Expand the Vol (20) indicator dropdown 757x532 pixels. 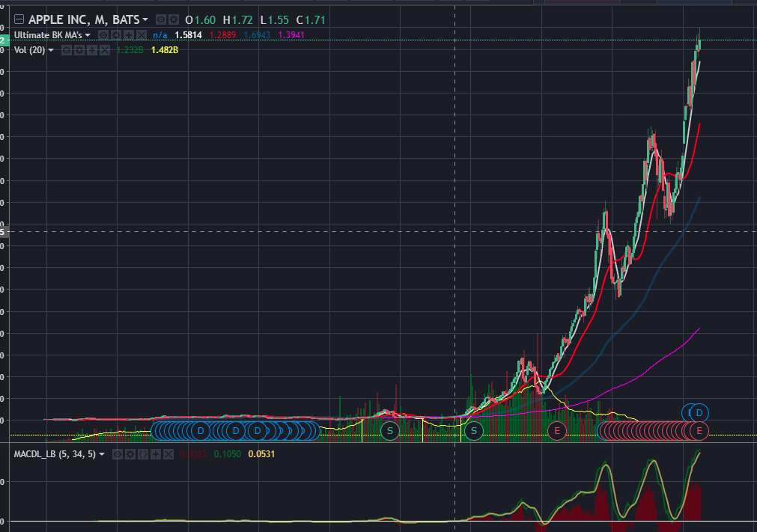(51, 50)
